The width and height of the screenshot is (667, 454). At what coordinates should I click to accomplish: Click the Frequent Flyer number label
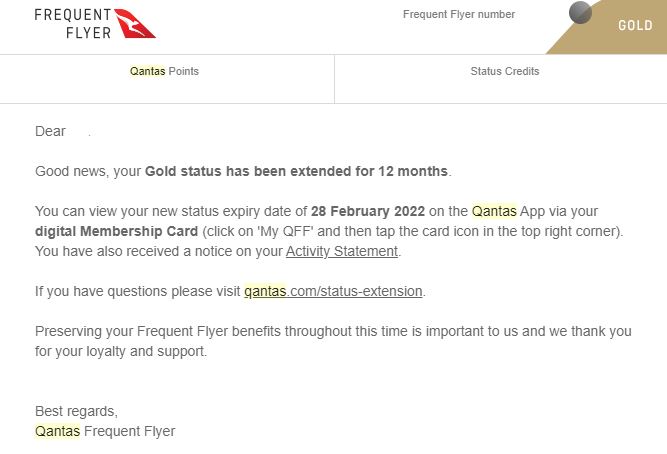459,14
